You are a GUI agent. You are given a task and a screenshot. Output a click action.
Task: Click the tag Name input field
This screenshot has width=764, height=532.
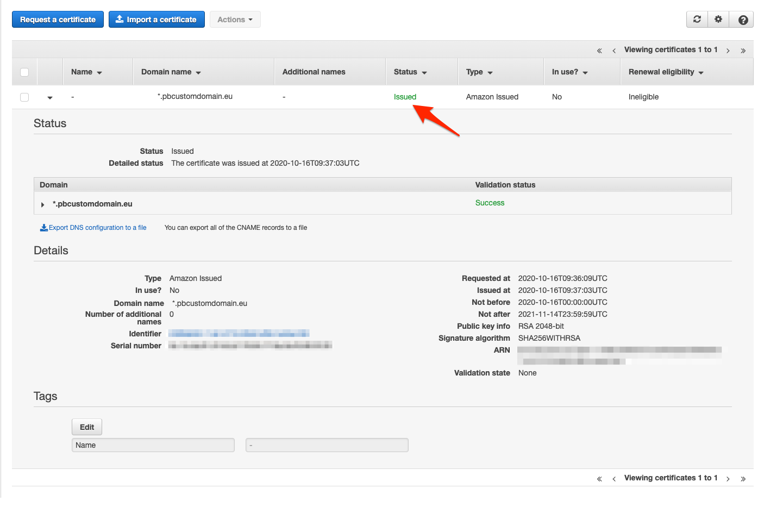(153, 445)
